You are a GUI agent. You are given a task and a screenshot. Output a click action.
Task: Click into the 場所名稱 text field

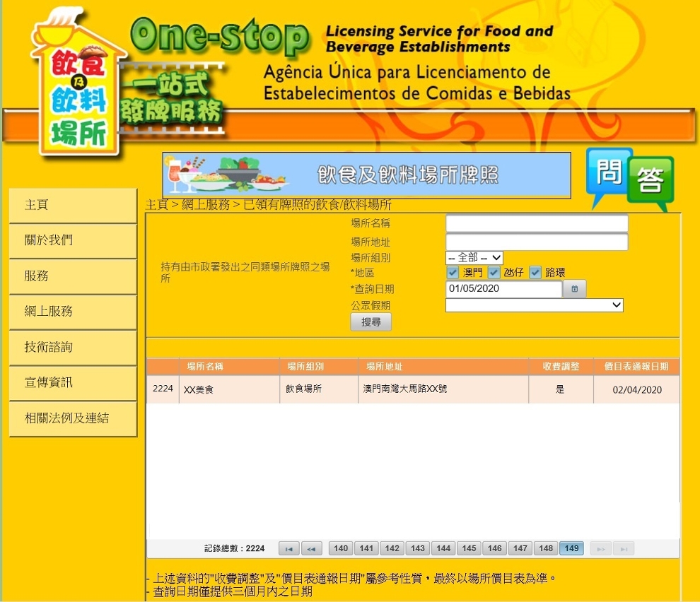[x=537, y=224]
